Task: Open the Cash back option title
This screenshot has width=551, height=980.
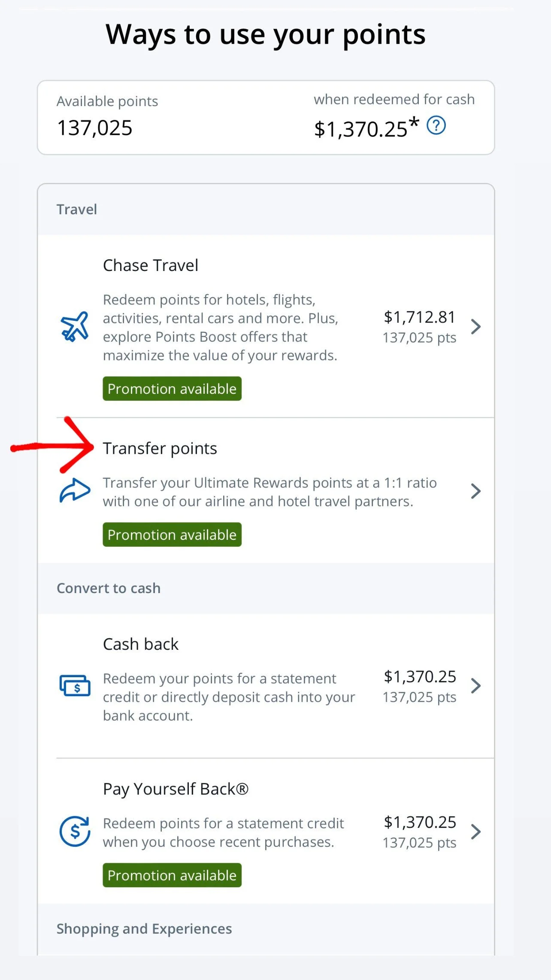Action: 141,644
